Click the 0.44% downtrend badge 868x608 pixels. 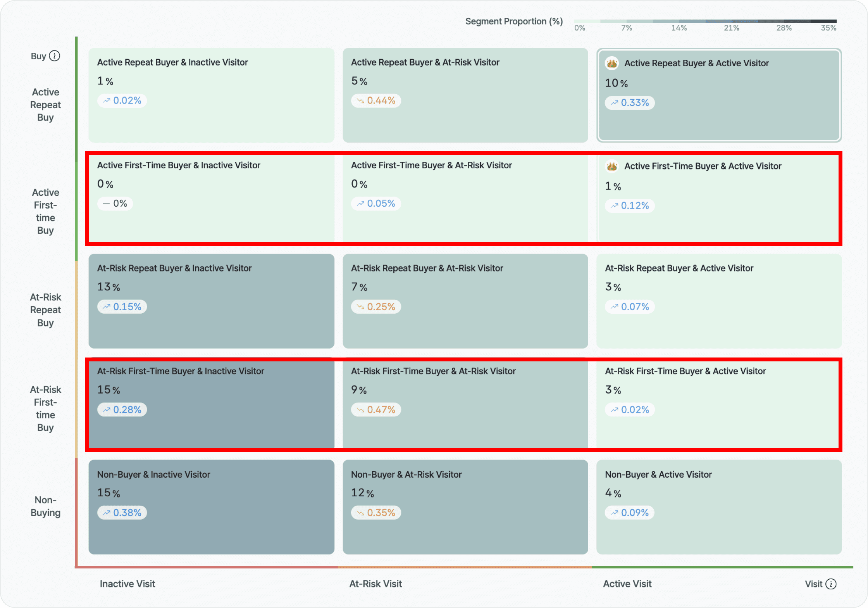pyautogui.click(x=376, y=101)
